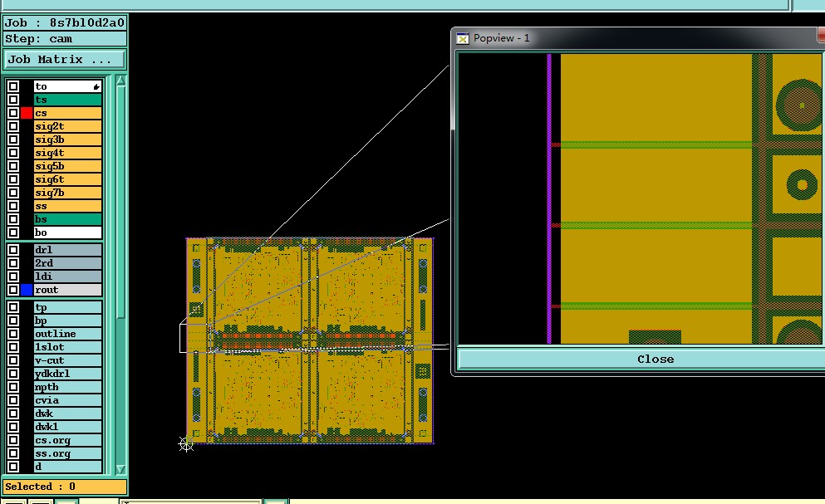Toggle checkbox for layer to
The height and width of the screenshot is (504, 825).
[13, 86]
